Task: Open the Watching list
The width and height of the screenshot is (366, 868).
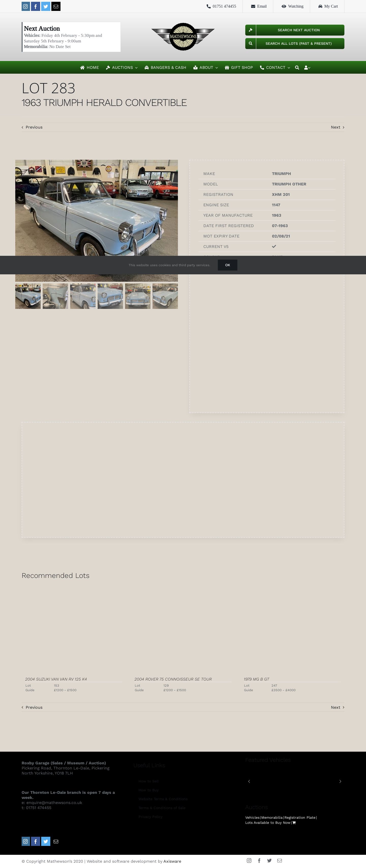Action: coord(293,6)
